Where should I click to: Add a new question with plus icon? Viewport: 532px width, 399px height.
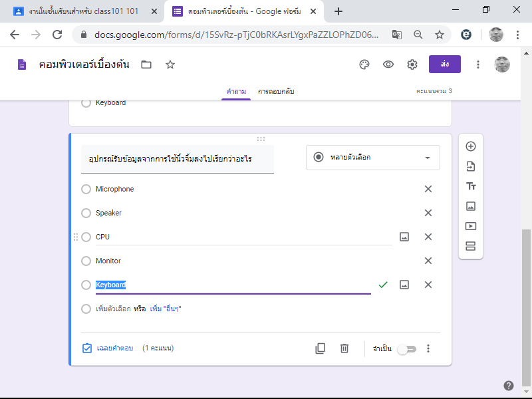click(471, 146)
